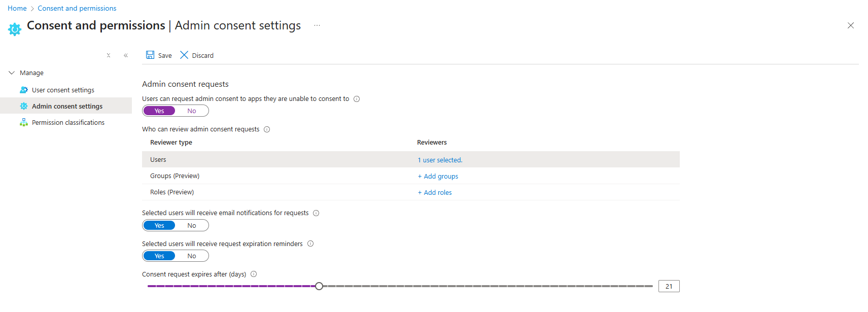Click the expiration days slider handle

tap(319, 286)
